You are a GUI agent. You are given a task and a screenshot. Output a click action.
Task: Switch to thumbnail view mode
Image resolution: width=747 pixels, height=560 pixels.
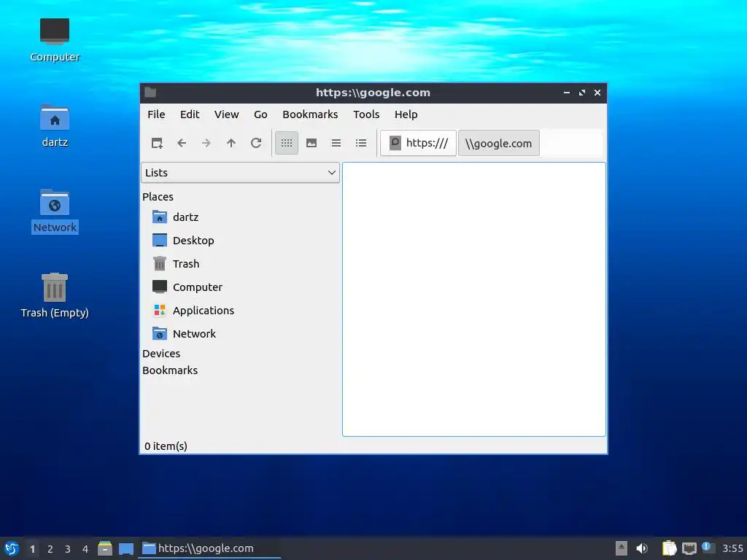pos(311,143)
